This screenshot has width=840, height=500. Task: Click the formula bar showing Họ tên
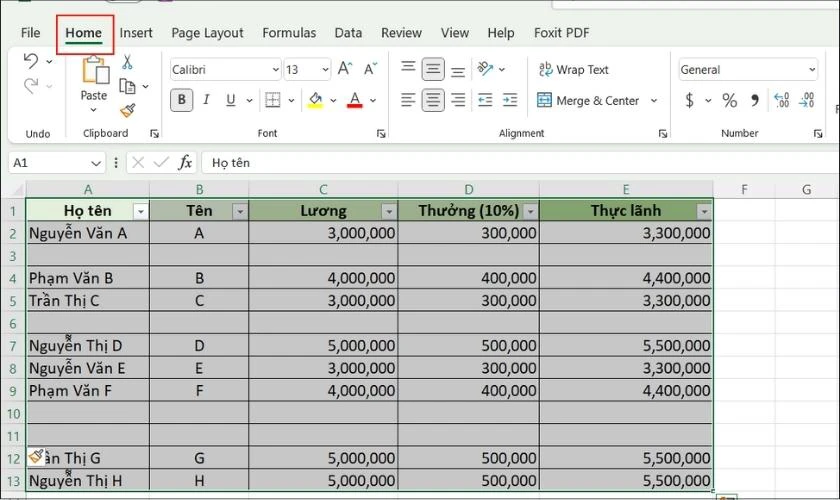[520, 162]
